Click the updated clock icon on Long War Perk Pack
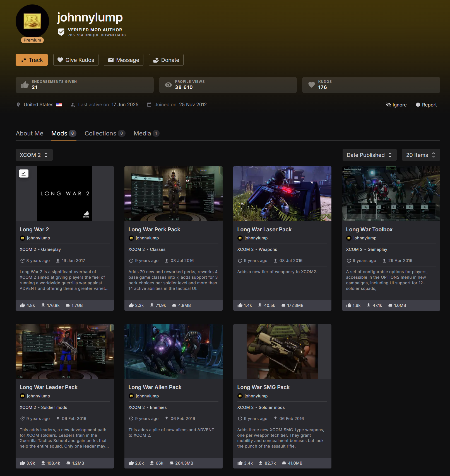This screenshot has height=476, width=450. pos(131,261)
